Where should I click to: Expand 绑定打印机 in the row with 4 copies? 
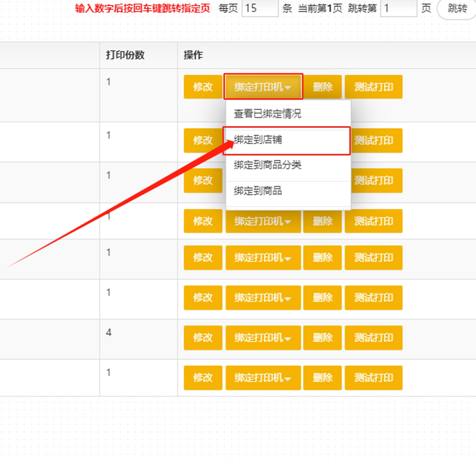(x=263, y=338)
